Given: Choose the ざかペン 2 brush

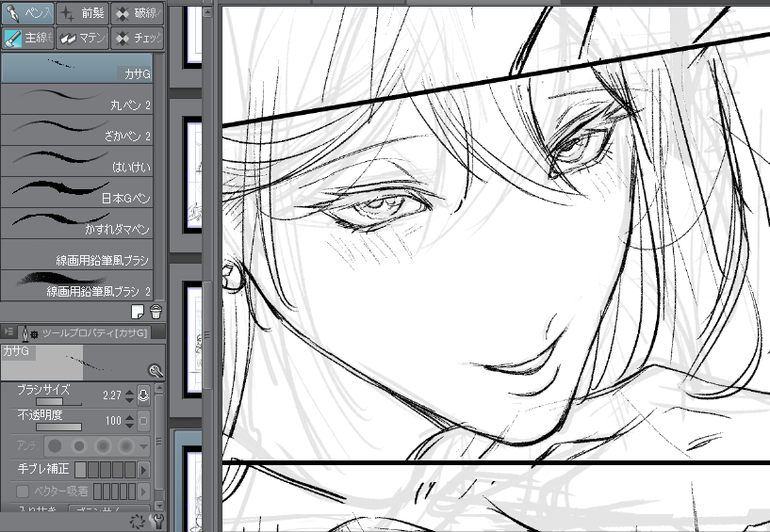Looking at the screenshot, I should (x=76, y=130).
